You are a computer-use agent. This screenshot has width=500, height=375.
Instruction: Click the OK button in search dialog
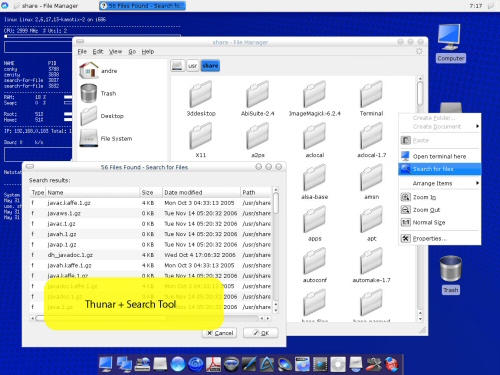tap(261, 333)
